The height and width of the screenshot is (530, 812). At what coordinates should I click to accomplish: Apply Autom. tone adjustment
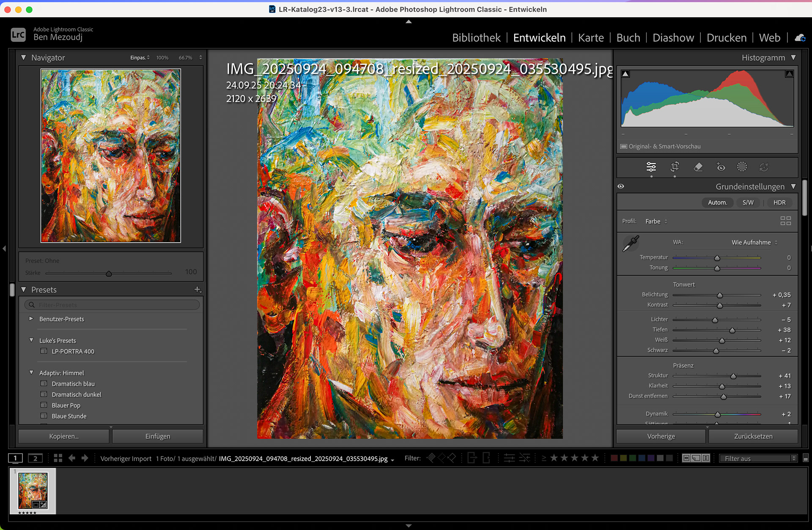[x=718, y=202]
